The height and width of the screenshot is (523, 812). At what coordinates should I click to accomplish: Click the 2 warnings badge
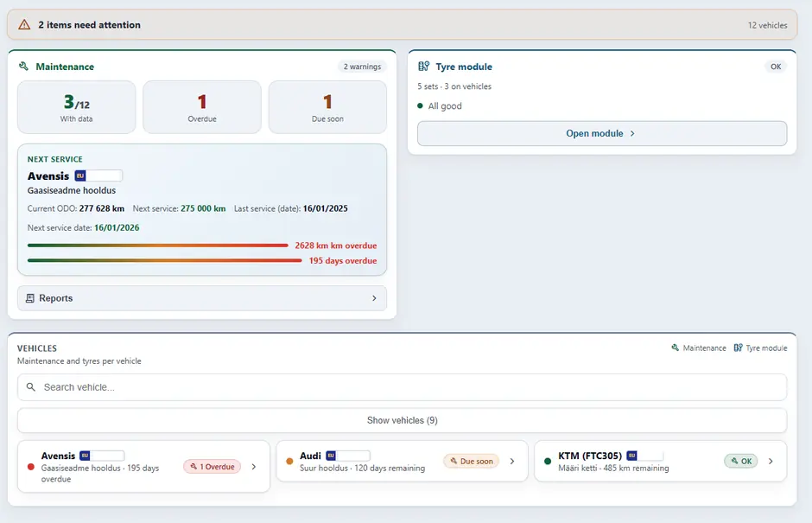362,67
